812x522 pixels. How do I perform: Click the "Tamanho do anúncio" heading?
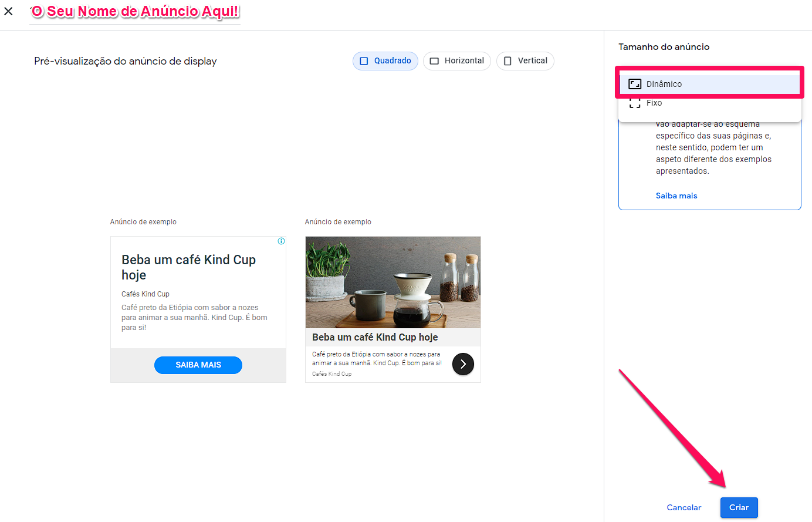pos(664,47)
